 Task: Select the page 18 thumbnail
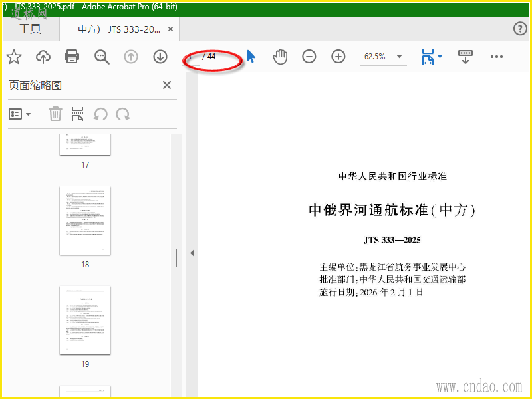(x=85, y=221)
